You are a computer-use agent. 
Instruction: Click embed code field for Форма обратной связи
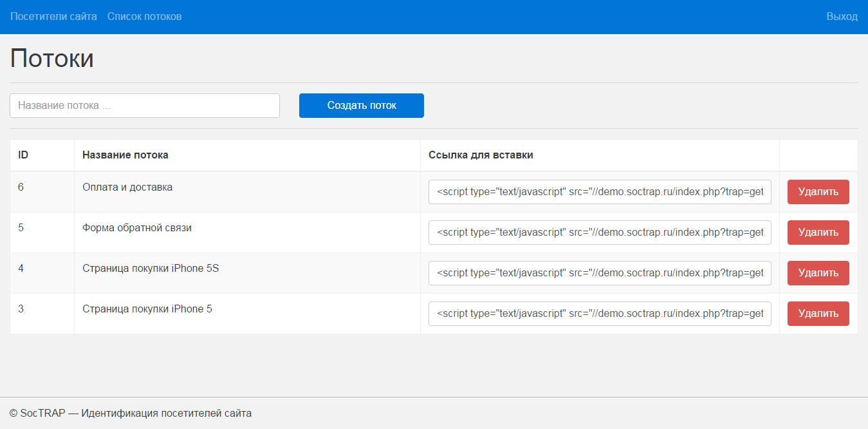600,233
